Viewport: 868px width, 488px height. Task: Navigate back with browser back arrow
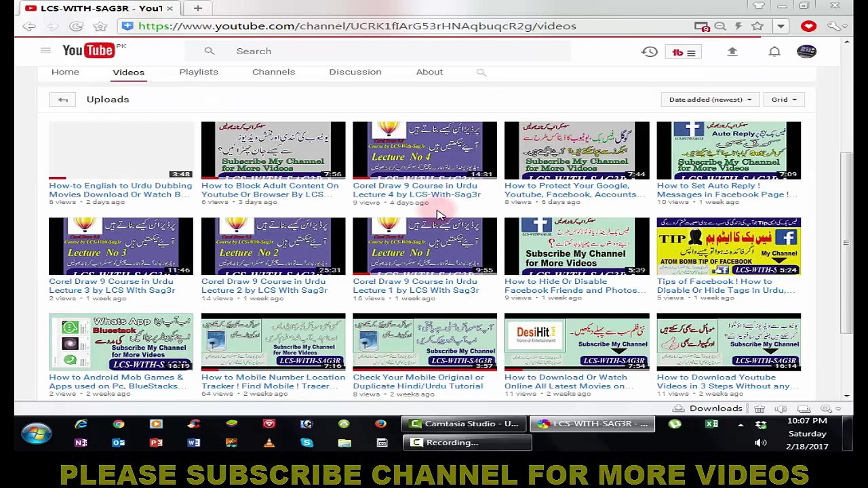pos(29,26)
